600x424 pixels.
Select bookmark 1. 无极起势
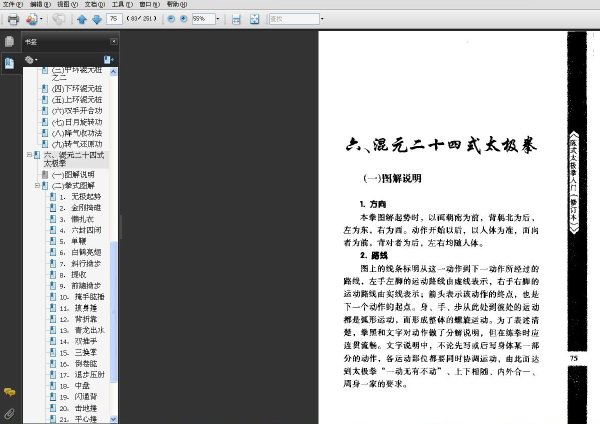pyautogui.click(x=80, y=197)
